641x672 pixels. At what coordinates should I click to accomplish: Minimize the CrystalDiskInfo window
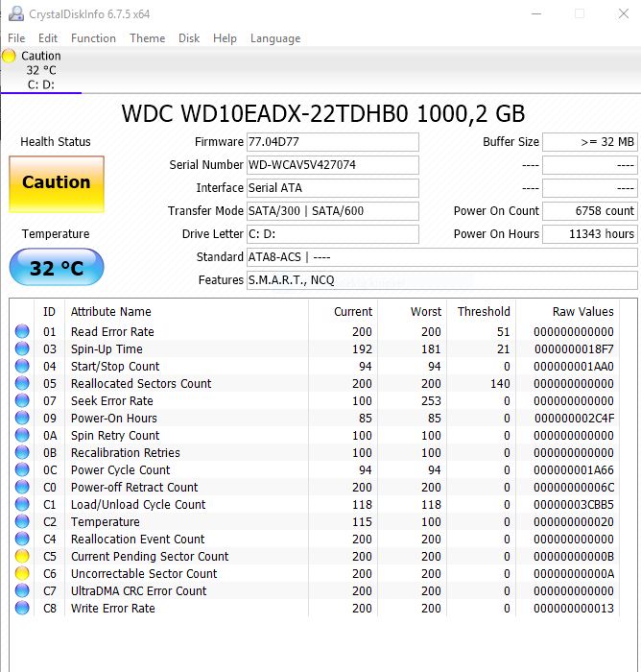pos(536,13)
